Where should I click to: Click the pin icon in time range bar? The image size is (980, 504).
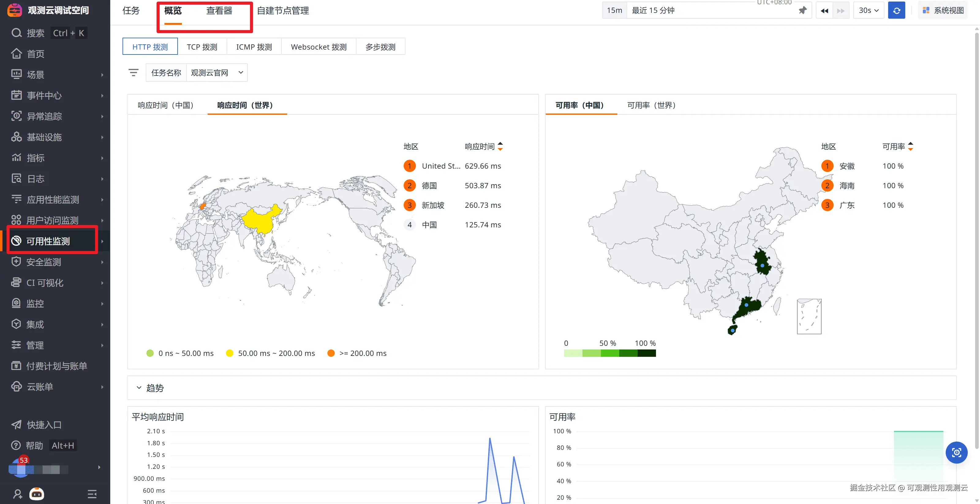point(802,10)
